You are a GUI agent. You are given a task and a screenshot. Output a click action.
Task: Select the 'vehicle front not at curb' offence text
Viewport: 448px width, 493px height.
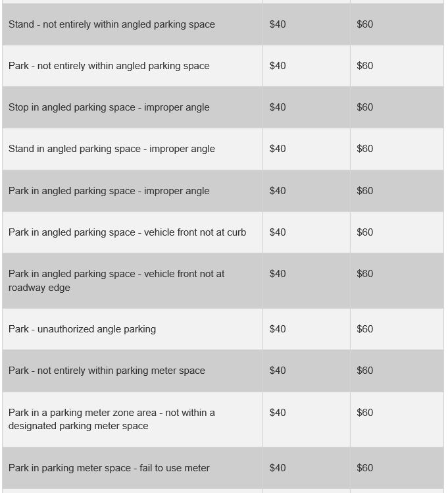(127, 232)
